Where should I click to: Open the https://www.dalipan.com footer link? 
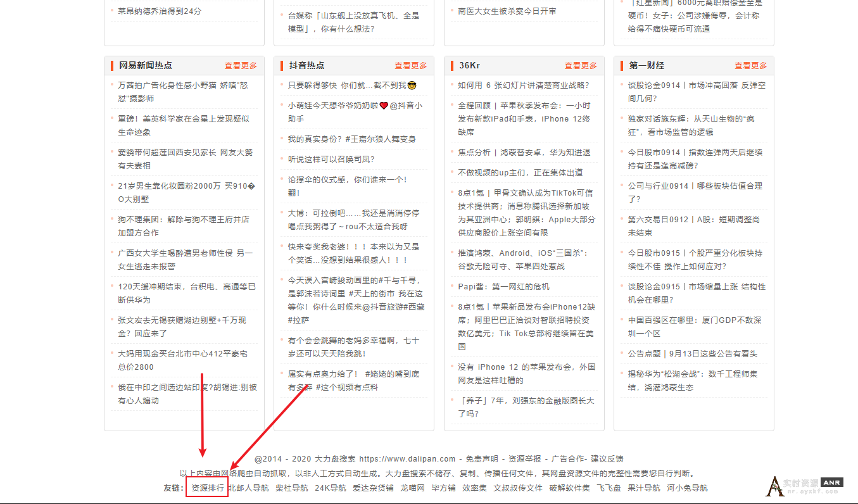pyautogui.click(x=407, y=459)
